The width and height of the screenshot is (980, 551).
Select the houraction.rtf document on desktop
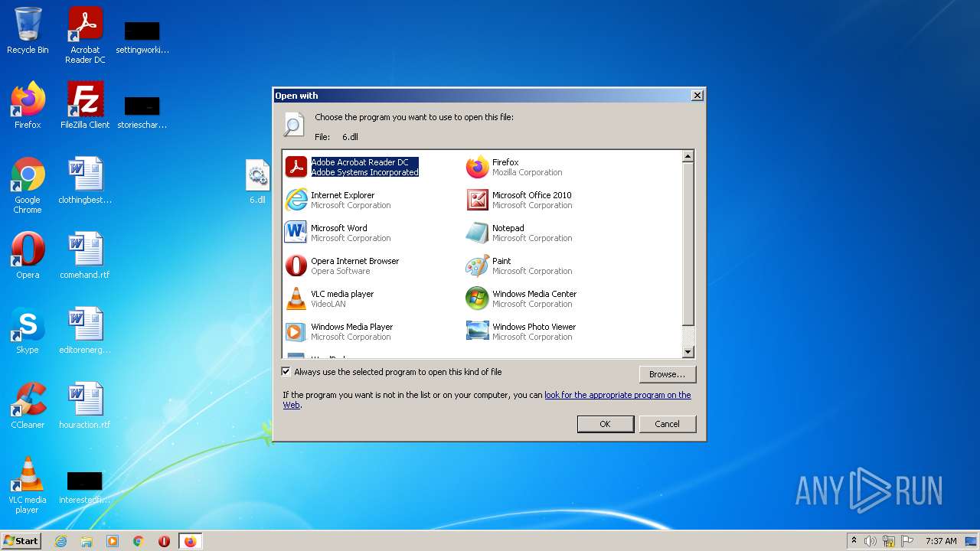point(85,406)
